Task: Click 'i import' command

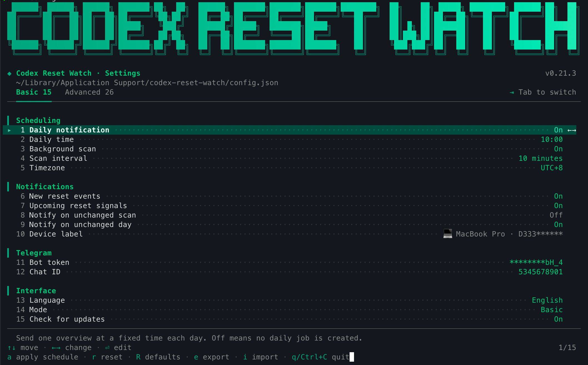Action: pos(261,357)
